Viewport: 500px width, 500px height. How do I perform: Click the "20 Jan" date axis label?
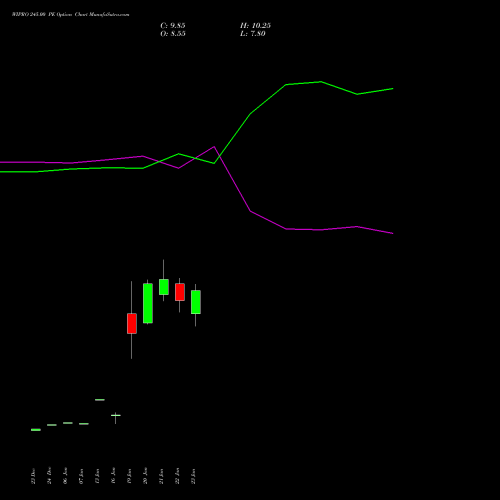[145, 476]
